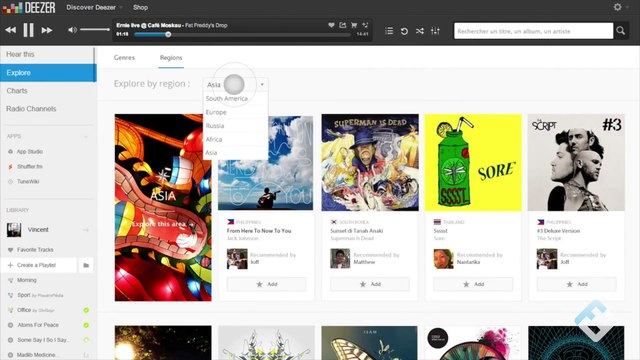This screenshot has width=640, height=360.
Task: Open Sore Sssst album cover
Action: [473, 162]
